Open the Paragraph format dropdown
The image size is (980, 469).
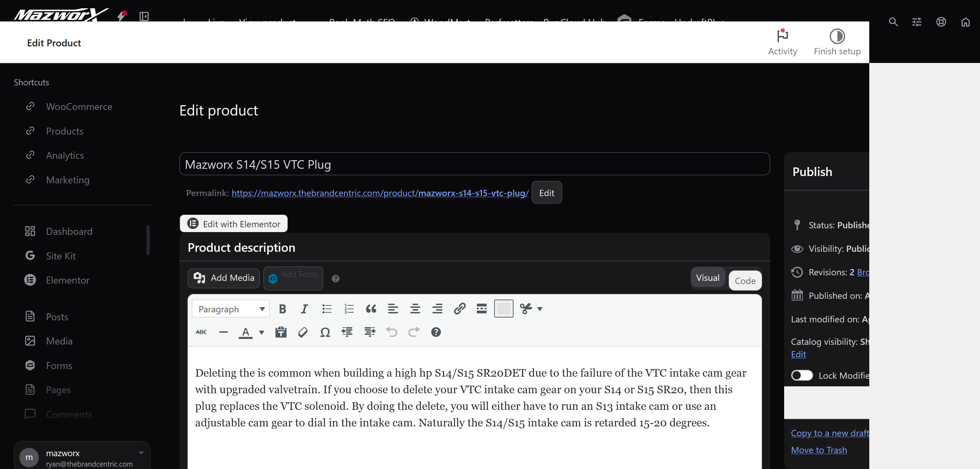[231, 309]
